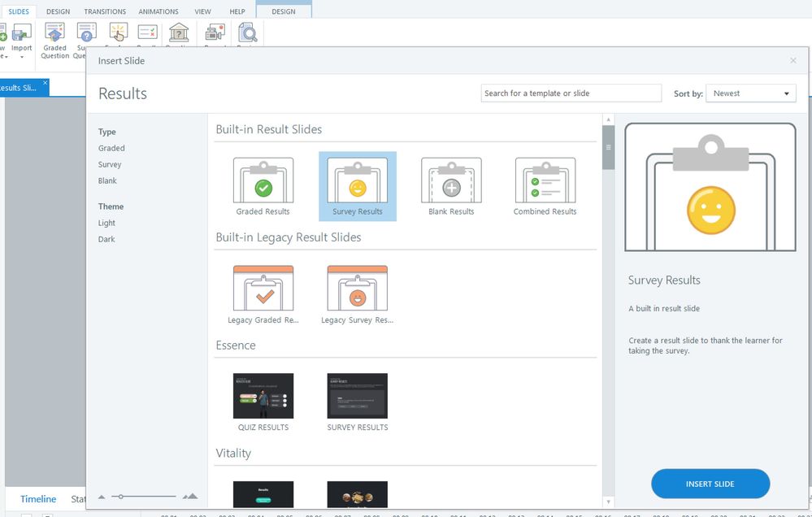
Task: Click the template search input field
Action: point(571,93)
